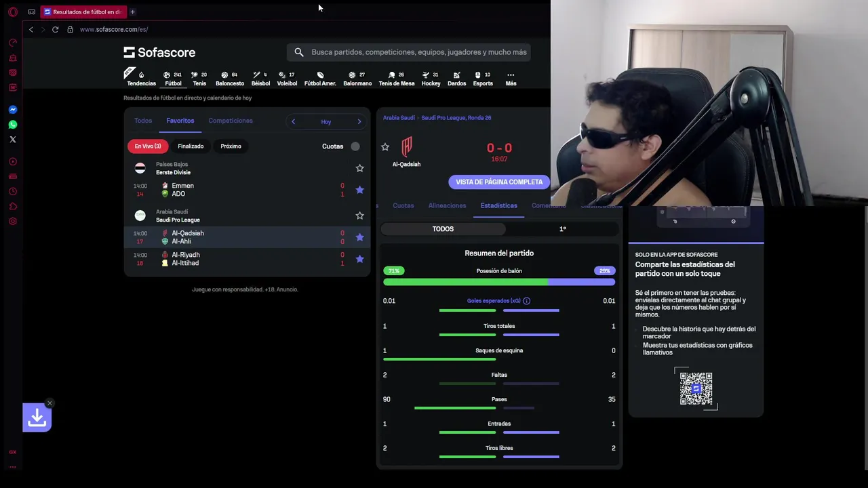Open Facebook Messenger in the sidebar
868x488 pixels.
click(x=12, y=109)
